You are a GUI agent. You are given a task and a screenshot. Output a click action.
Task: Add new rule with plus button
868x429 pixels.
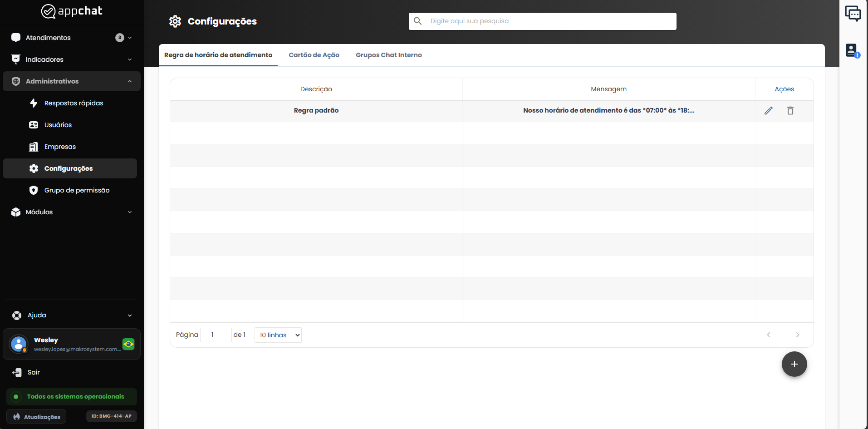(794, 364)
